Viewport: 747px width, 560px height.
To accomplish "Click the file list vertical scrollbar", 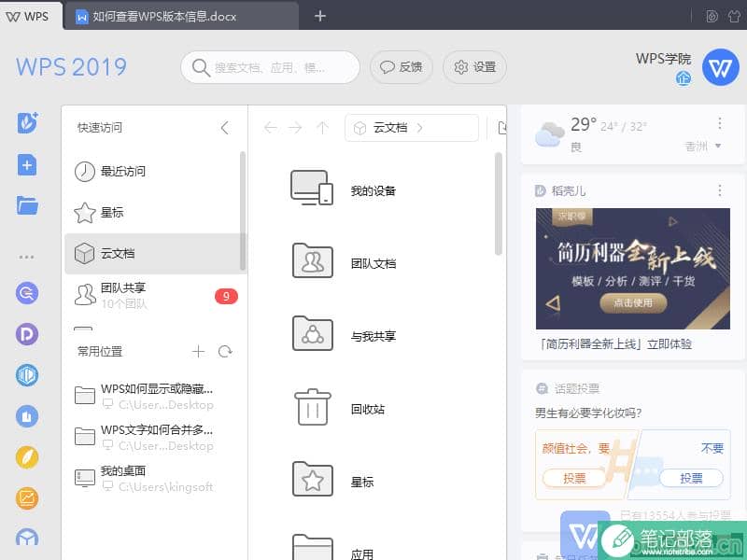I will pos(499,203).
